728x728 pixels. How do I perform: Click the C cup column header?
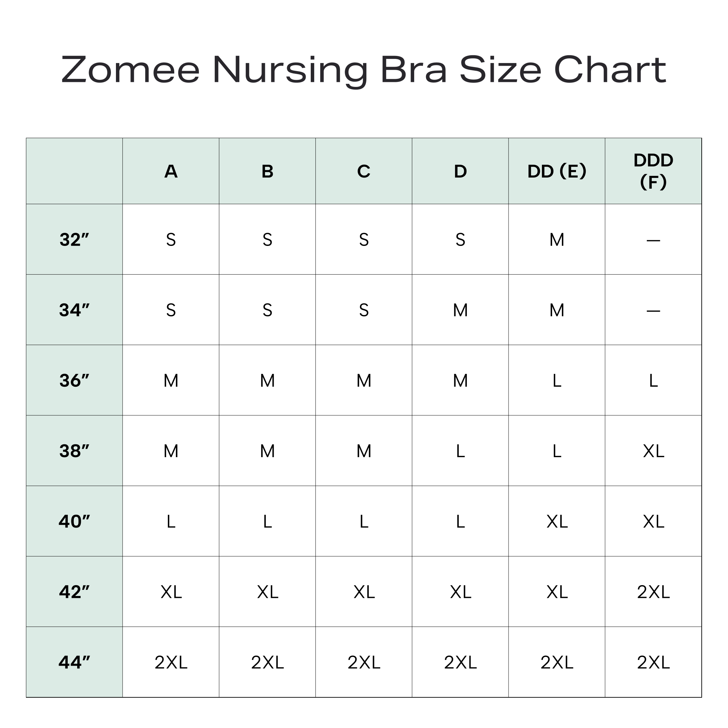pos(364,171)
